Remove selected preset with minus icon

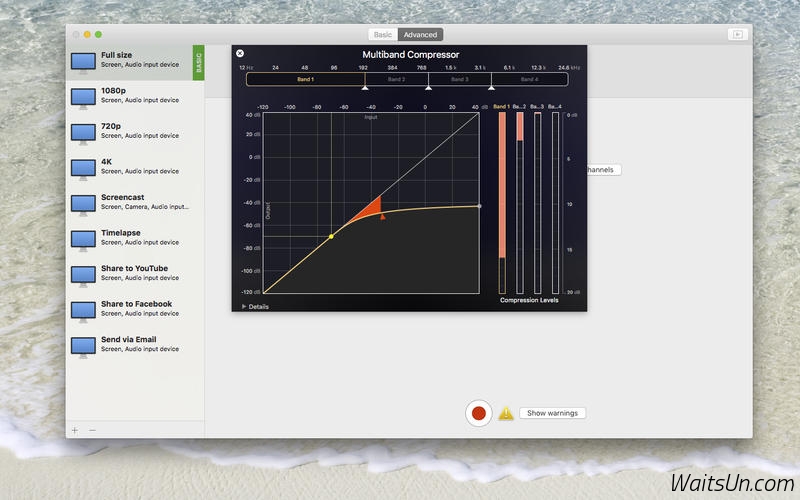pyautogui.click(x=92, y=430)
